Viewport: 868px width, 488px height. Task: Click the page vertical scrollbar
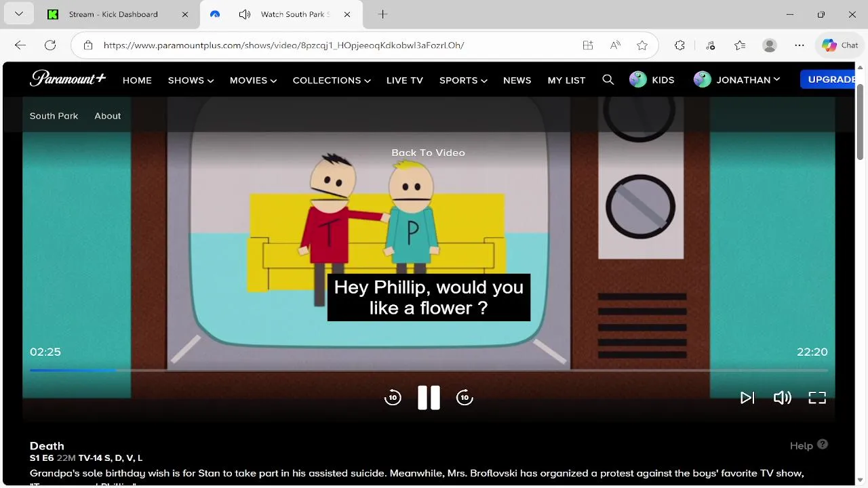point(861,122)
